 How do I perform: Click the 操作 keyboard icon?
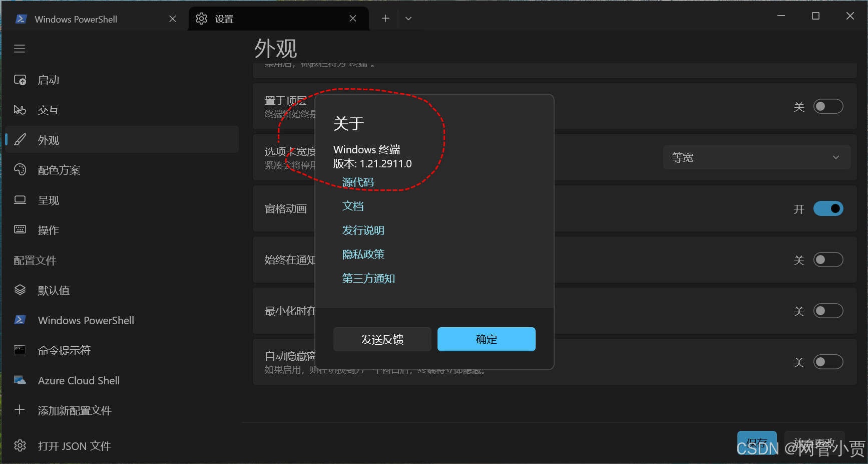20,229
